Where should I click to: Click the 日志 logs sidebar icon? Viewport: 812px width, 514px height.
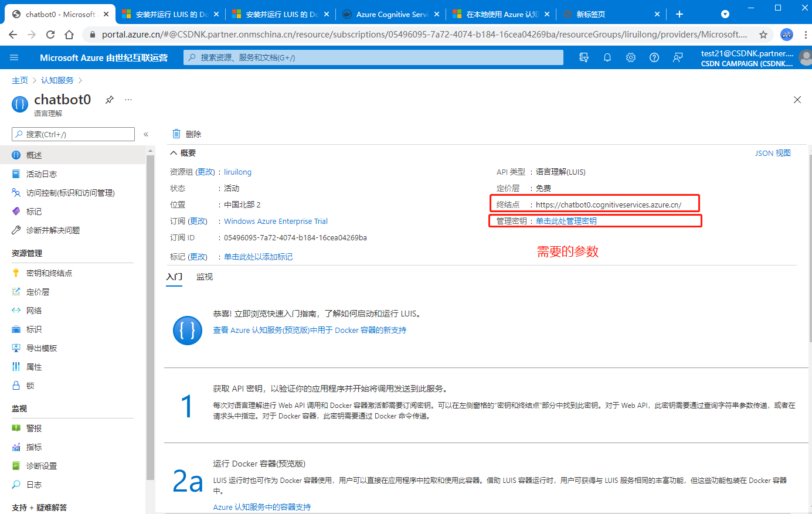coord(16,485)
